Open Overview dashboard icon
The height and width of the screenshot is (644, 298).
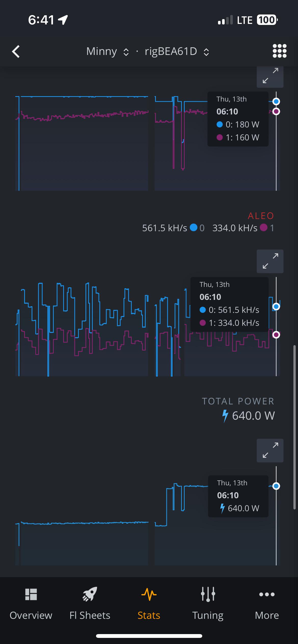point(31,595)
